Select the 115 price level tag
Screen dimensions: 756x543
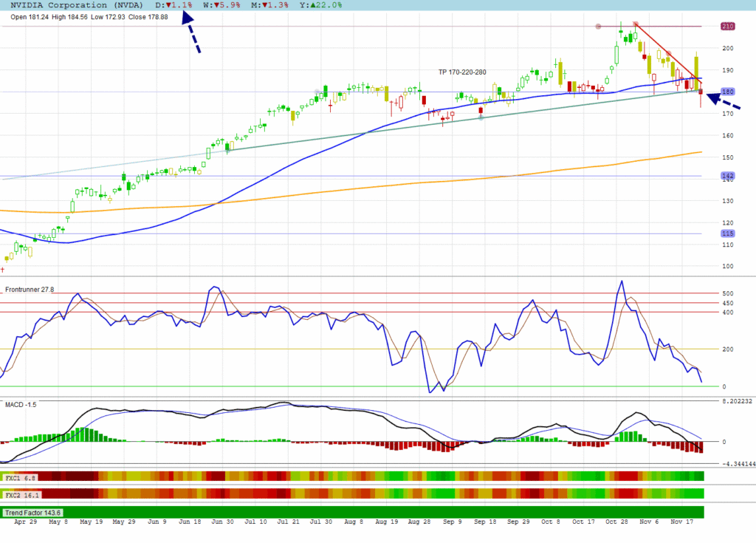tap(727, 233)
